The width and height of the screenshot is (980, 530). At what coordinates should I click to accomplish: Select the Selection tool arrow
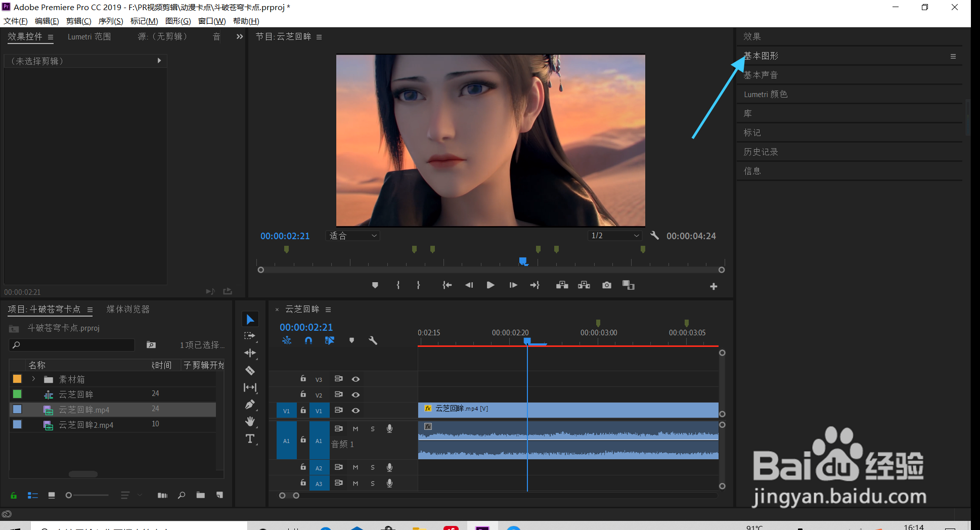pos(250,319)
